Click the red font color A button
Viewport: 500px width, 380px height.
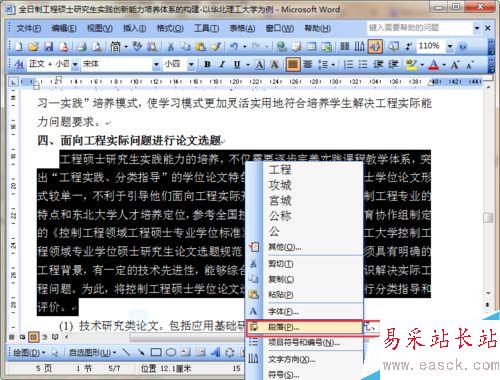pos(434,64)
